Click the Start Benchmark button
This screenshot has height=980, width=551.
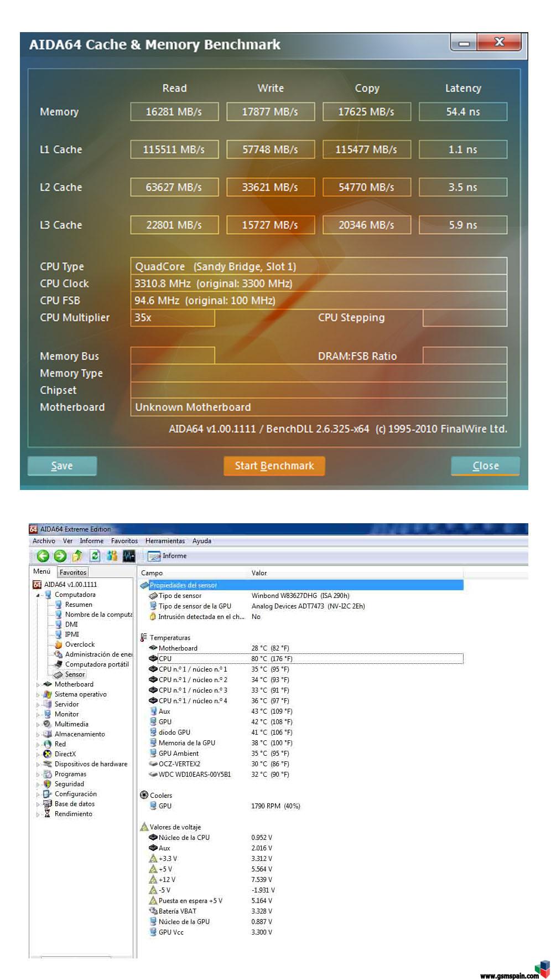(x=274, y=466)
